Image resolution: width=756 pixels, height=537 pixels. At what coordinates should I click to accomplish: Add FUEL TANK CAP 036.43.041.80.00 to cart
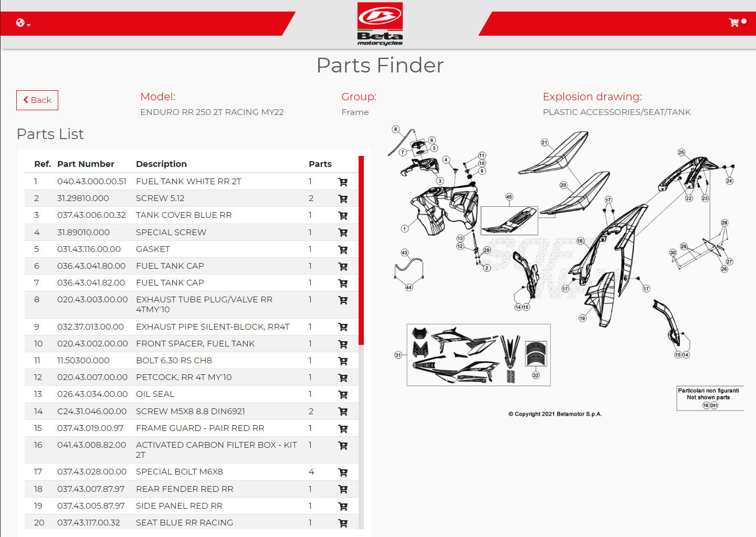[x=343, y=267]
